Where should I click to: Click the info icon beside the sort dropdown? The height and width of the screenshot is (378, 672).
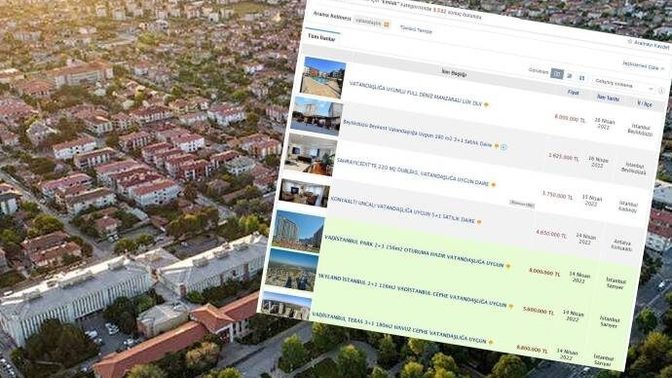click(661, 91)
